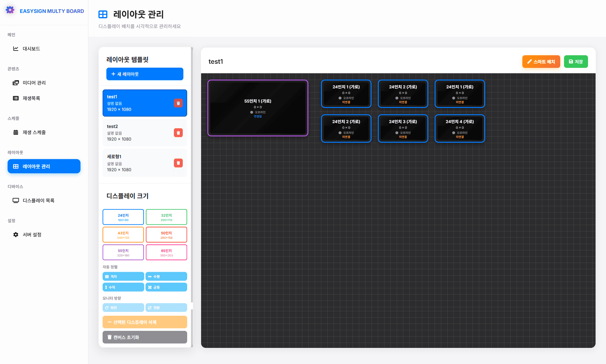606x364 pixels.
Task: Select the 55인치 1 (가로) display on canvas
Action: tap(258, 108)
